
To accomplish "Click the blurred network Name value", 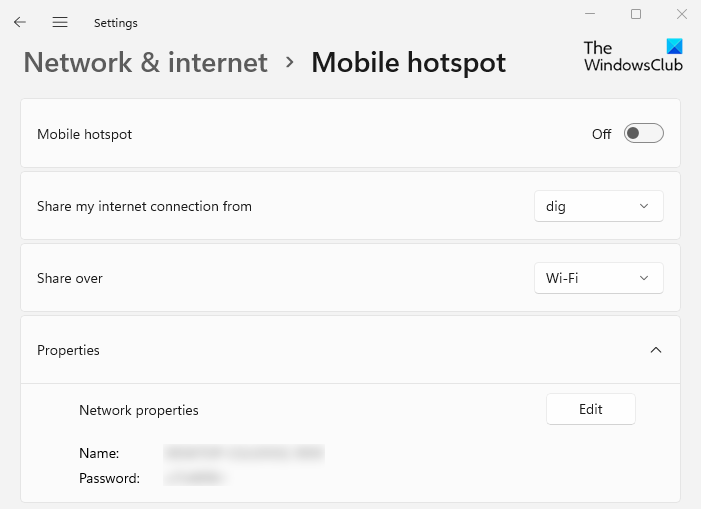I will (244, 454).
